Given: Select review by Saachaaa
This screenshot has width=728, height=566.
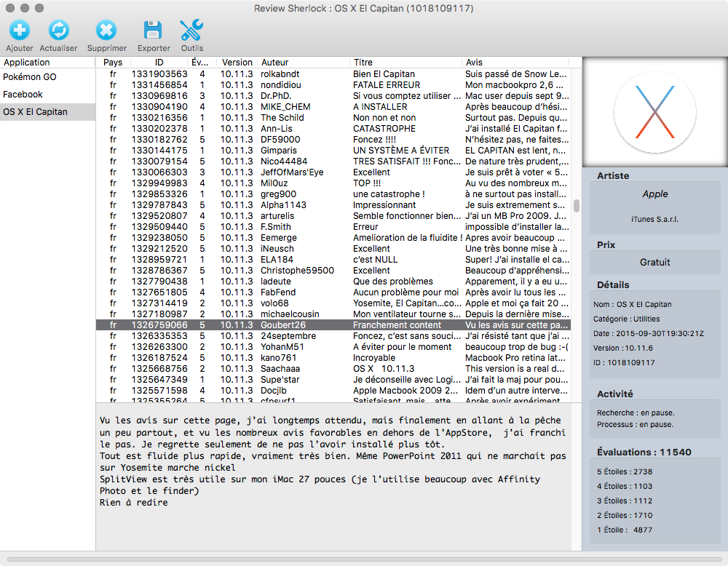Looking at the screenshot, I should pyautogui.click(x=333, y=368).
